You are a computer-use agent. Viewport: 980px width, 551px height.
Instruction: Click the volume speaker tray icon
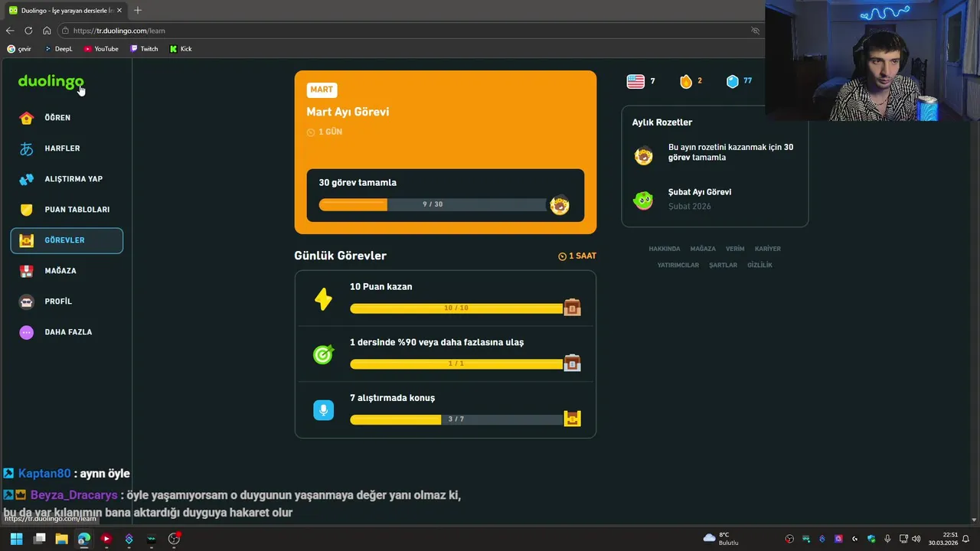pos(916,539)
